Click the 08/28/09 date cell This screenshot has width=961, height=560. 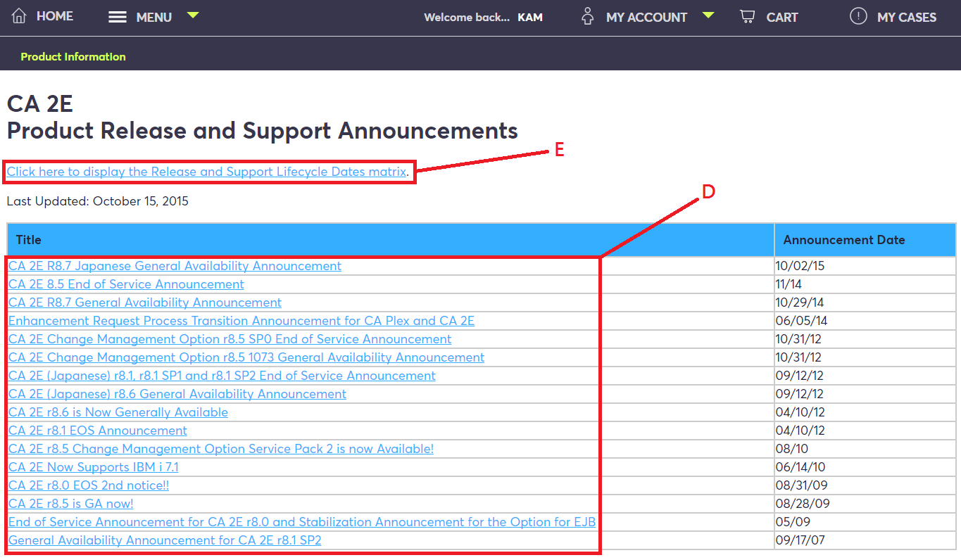pyautogui.click(x=865, y=504)
